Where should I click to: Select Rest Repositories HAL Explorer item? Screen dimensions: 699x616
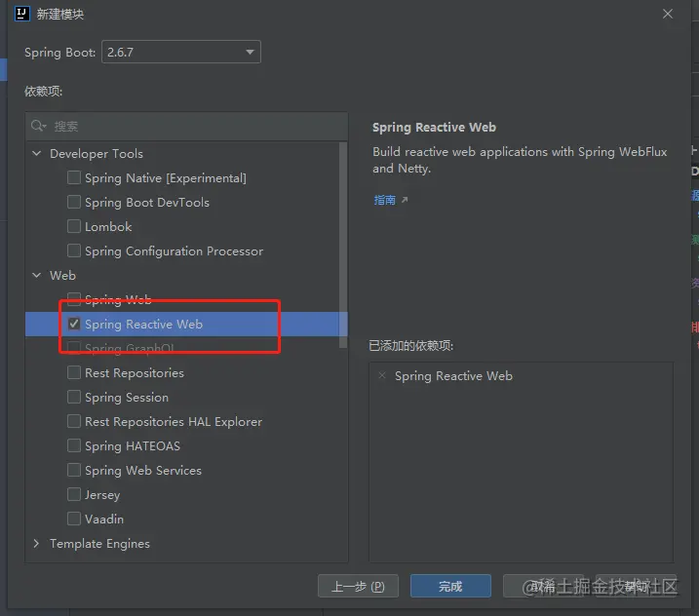(x=173, y=421)
